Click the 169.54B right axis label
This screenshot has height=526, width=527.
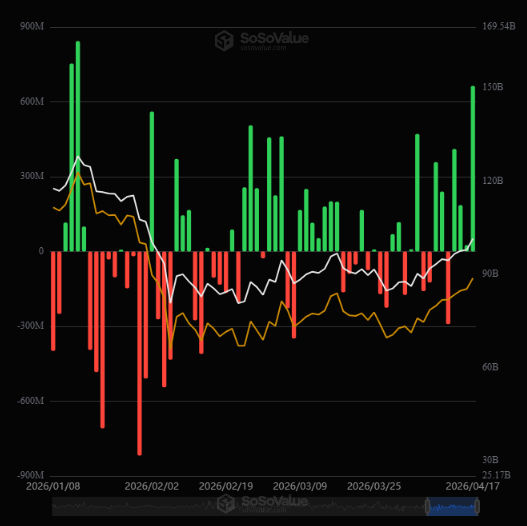[x=499, y=26]
